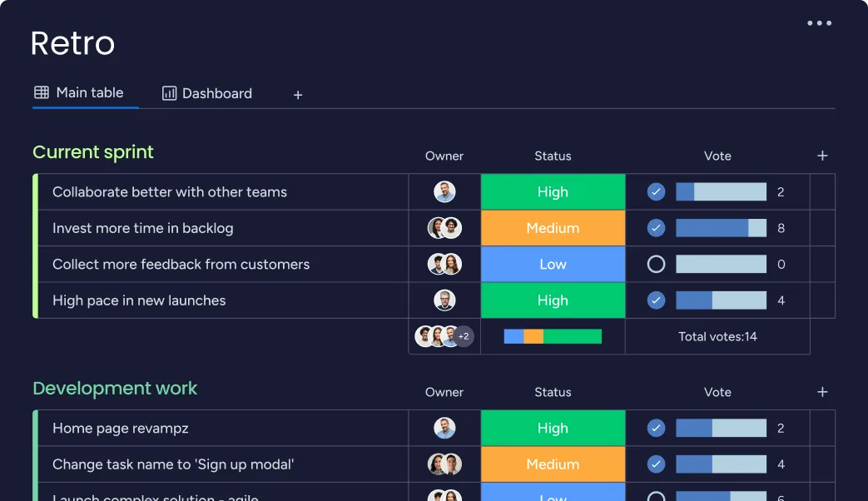Toggle the vote checkmark on 'Collaborate better with other teams'
Screen dimensions: 868x501
[x=655, y=191]
